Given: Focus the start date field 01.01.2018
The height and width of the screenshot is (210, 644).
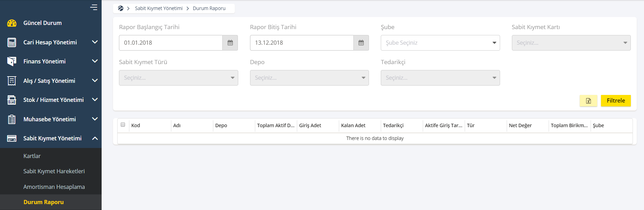Looking at the screenshot, I should point(171,43).
